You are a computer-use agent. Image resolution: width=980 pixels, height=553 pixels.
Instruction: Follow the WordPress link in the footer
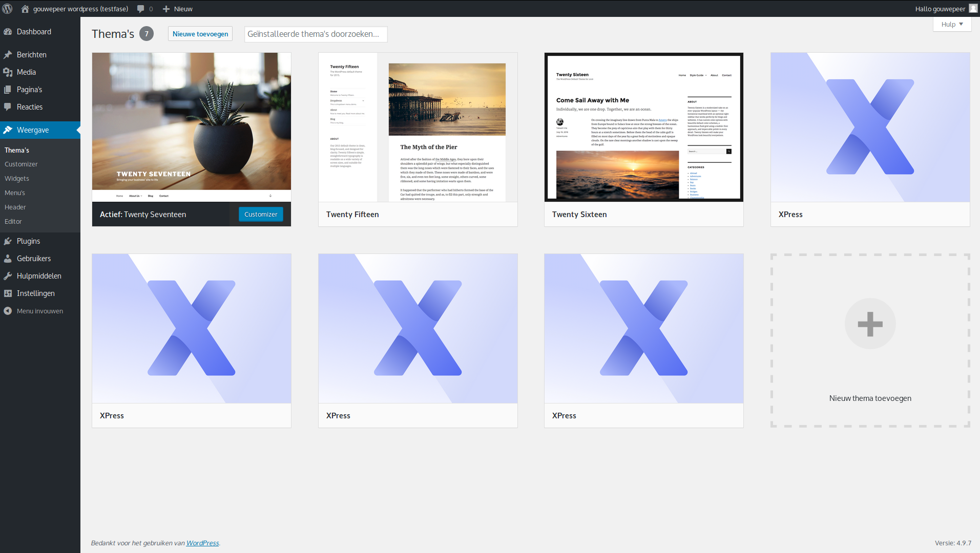(202, 542)
